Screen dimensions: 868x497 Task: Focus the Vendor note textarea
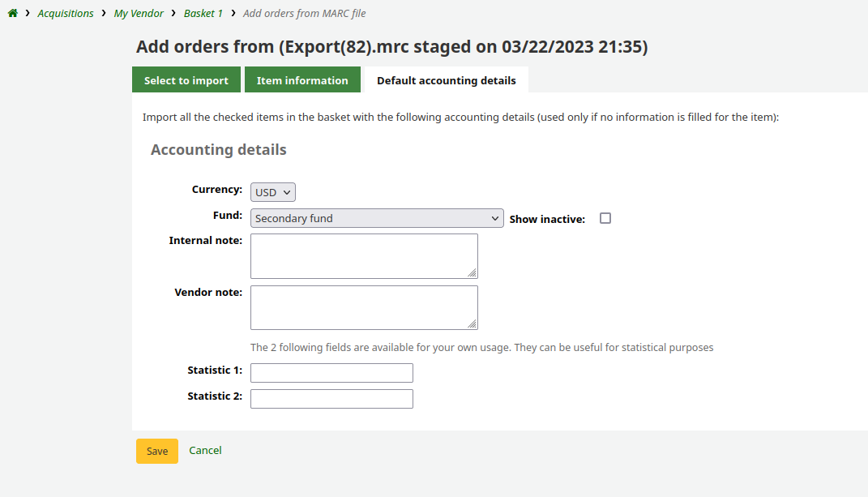click(x=364, y=307)
